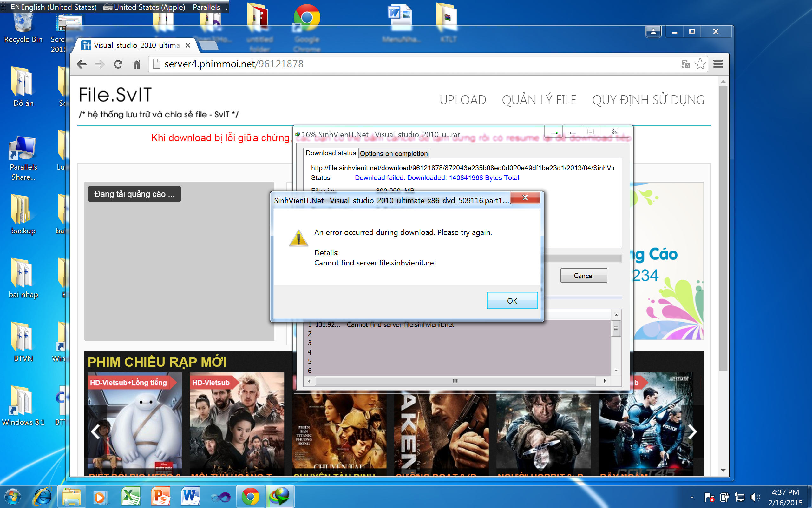The image size is (812, 508).
Task: Click the download URL text in IDM
Action: point(462,168)
